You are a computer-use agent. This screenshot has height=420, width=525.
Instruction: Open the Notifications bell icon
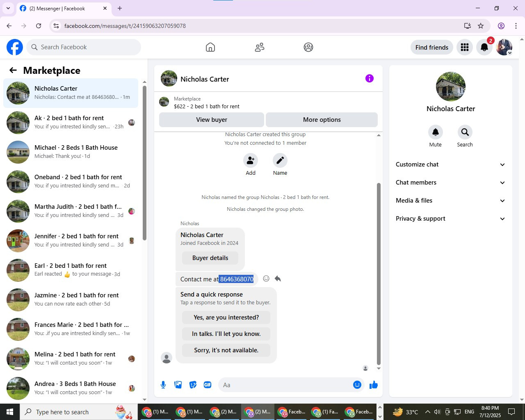[484, 47]
